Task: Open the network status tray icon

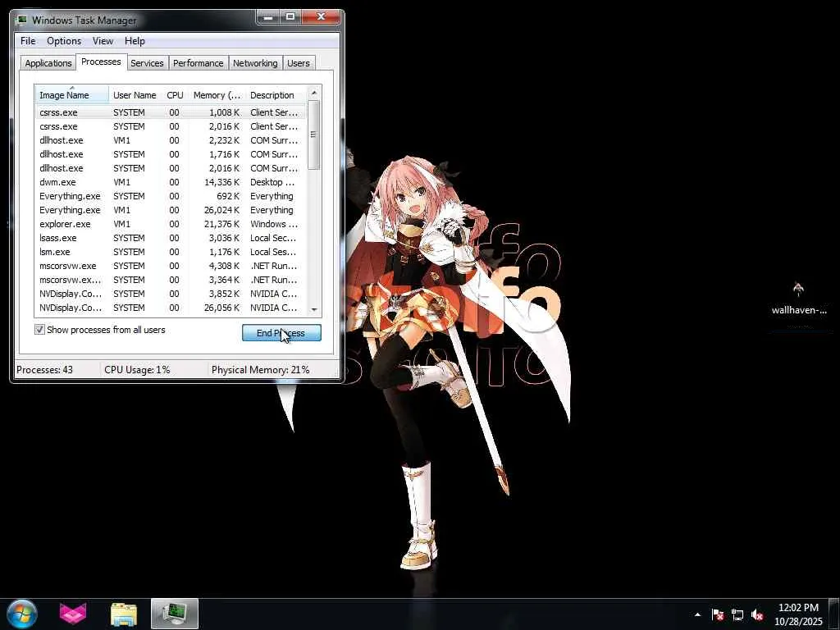Action: point(737,614)
